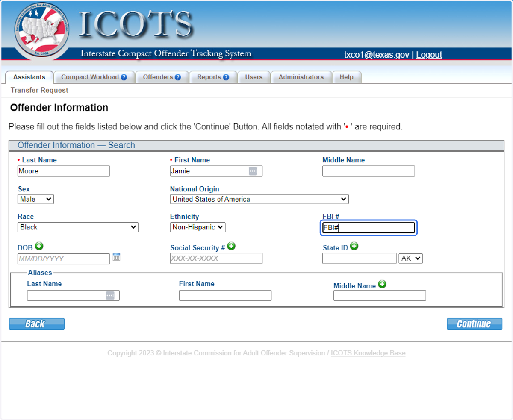Image resolution: width=513 pixels, height=420 pixels.
Task: Click the help icon on Reports tab
Action: [x=226, y=77]
